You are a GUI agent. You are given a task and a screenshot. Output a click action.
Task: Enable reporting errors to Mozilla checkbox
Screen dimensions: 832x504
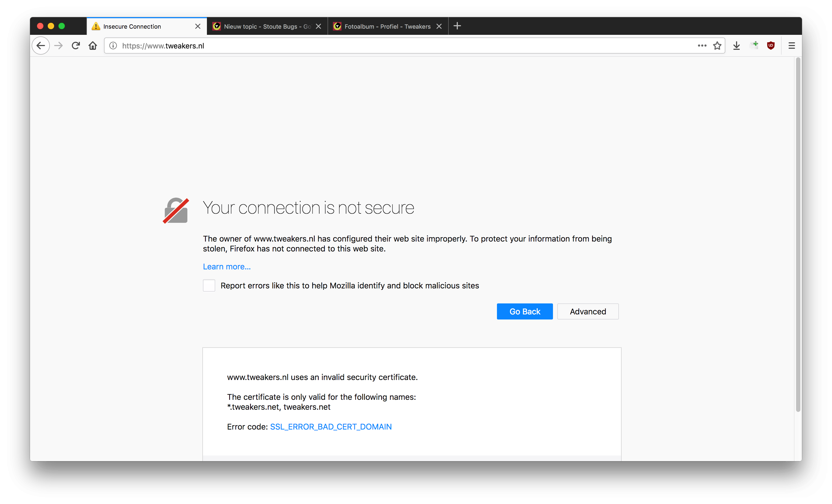[209, 285]
